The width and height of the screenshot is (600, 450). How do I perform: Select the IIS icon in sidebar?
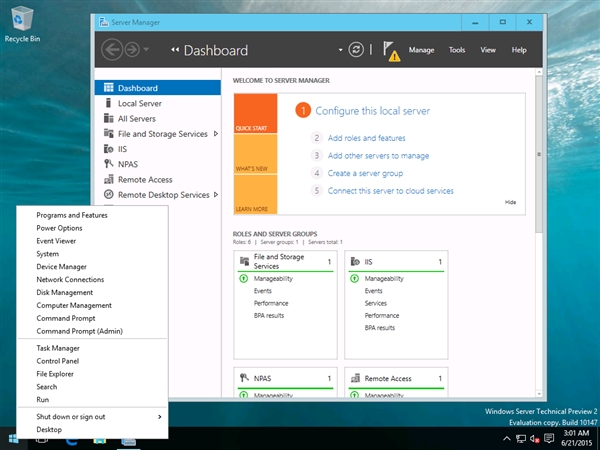coord(109,149)
